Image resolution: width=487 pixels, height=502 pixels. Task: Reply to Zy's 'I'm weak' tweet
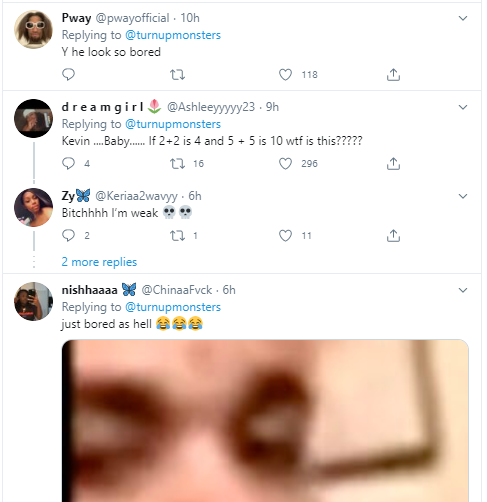point(68,236)
